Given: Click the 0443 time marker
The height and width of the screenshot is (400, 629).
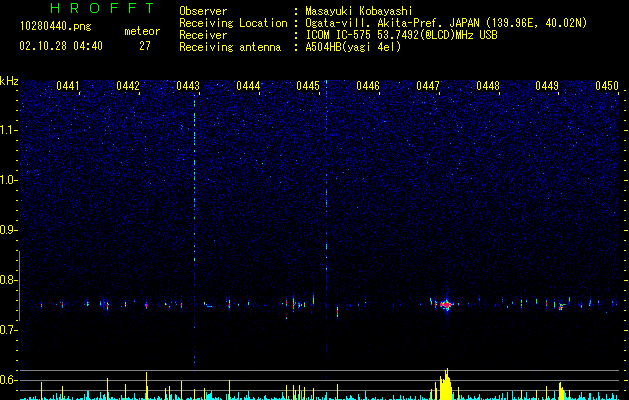Looking at the screenshot, I should [x=188, y=86].
